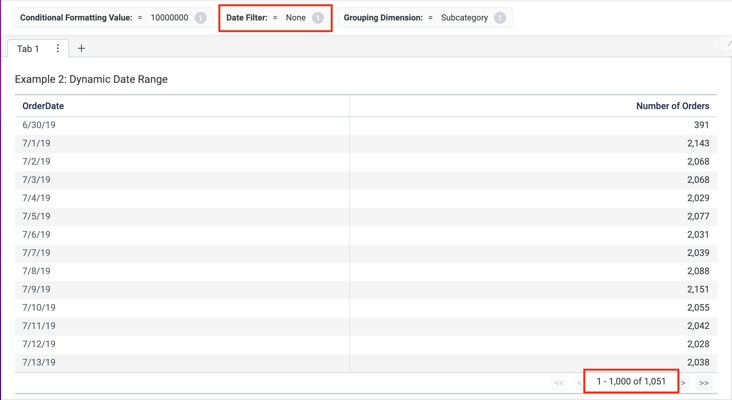
Task: Sort by the Number of Orders header
Action: (x=672, y=106)
